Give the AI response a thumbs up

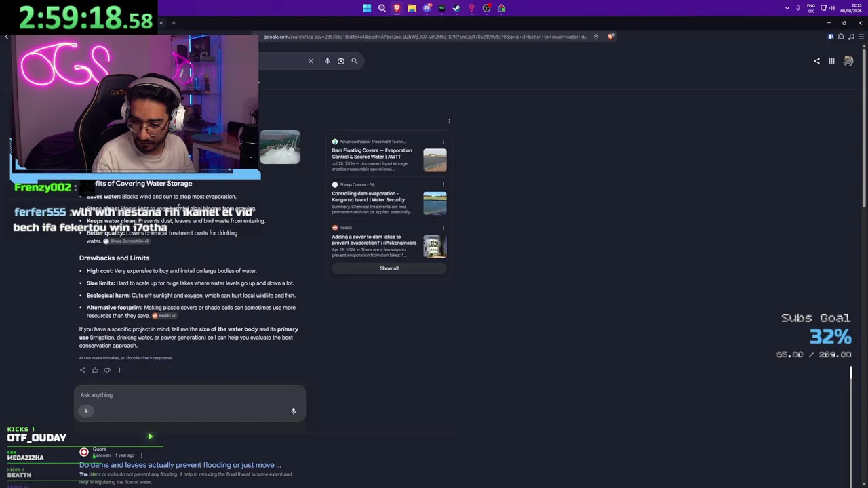click(x=95, y=370)
